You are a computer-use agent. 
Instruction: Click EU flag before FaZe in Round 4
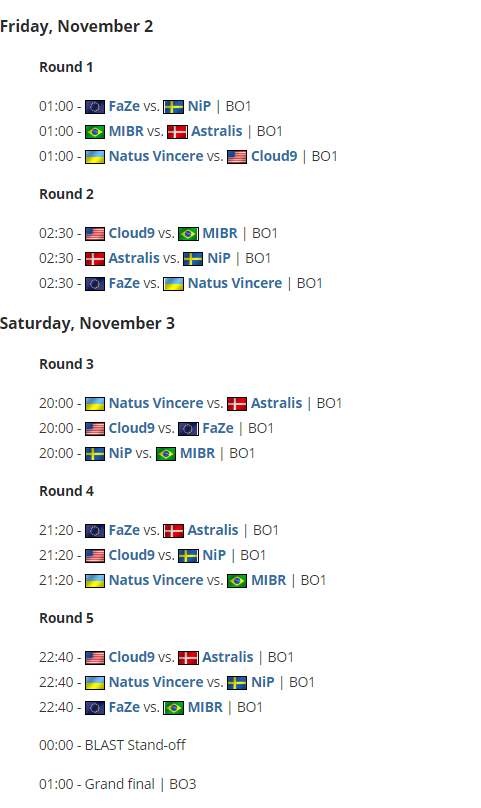pos(95,531)
